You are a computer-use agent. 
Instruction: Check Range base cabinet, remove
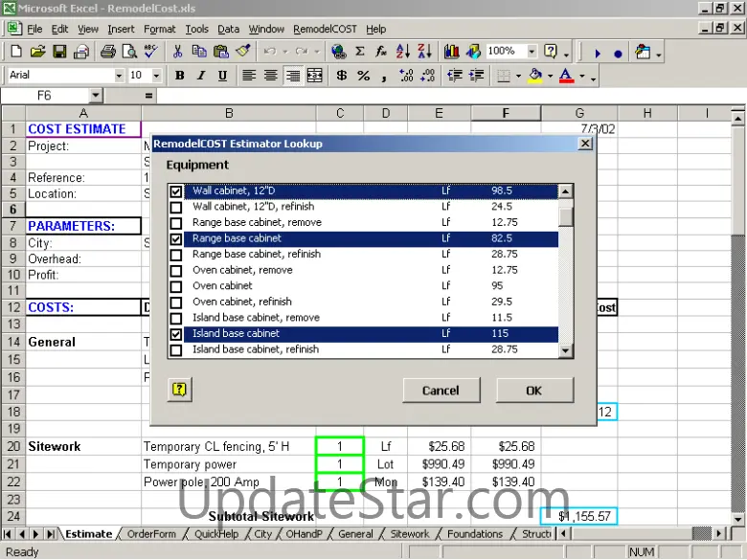pyautogui.click(x=176, y=223)
